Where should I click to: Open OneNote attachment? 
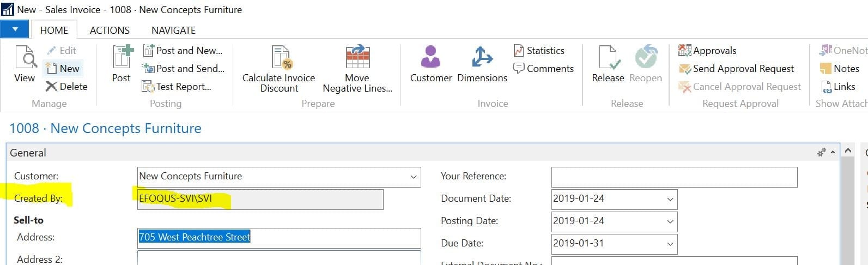pyautogui.click(x=843, y=51)
